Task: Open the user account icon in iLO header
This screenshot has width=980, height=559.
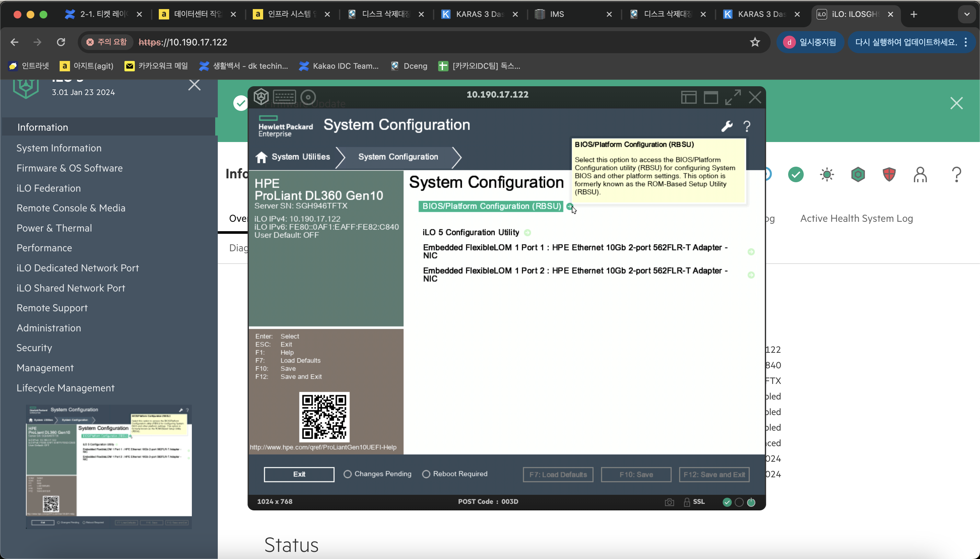Action: 920,175
